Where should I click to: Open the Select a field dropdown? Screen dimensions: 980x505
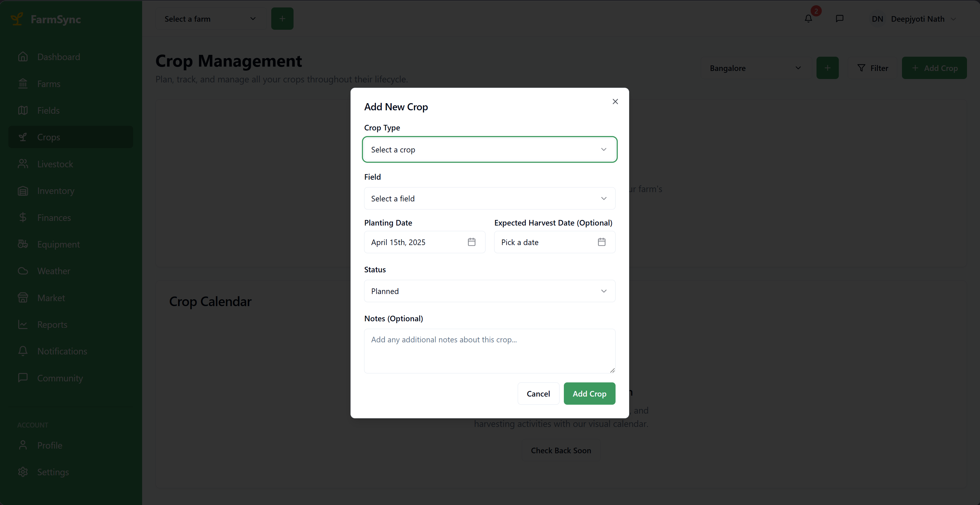pyautogui.click(x=490, y=199)
